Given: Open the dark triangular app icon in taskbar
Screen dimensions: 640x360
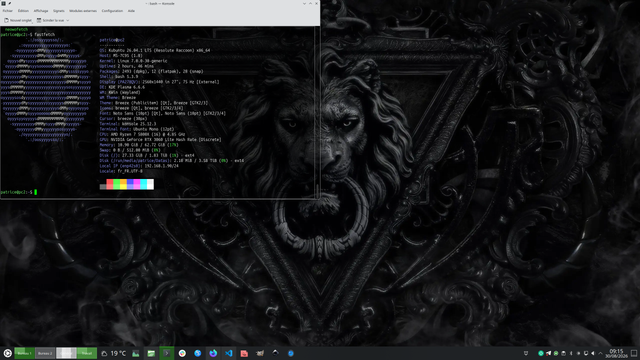Looking at the screenshot, I should pyautogui.click(x=275, y=353).
